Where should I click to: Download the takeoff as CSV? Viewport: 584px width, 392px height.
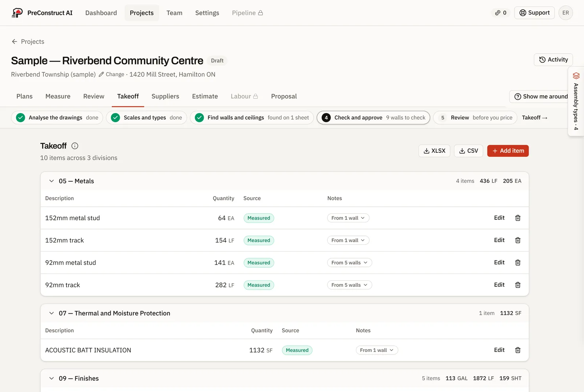coord(469,151)
